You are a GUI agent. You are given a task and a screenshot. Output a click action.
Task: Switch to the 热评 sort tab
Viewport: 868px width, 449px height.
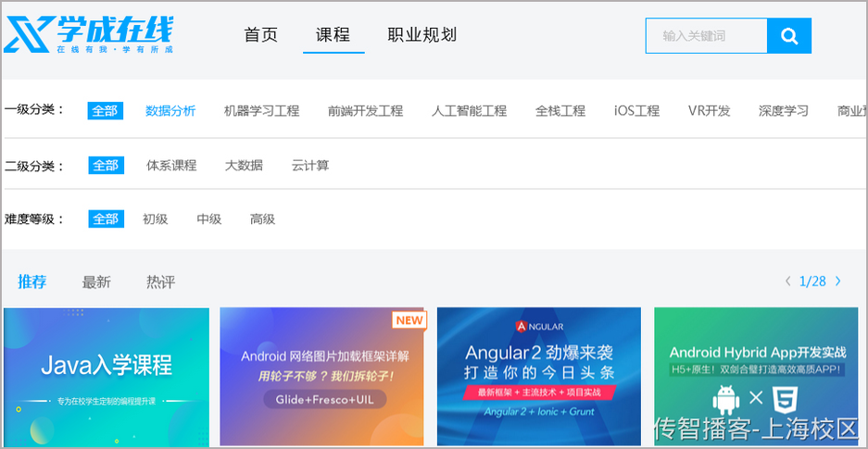point(160,282)
